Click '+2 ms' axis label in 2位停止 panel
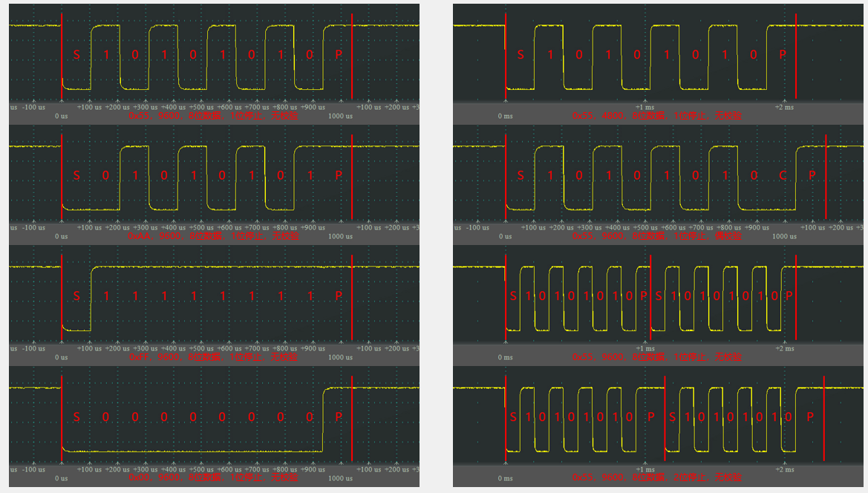 (x=784, y=470)
